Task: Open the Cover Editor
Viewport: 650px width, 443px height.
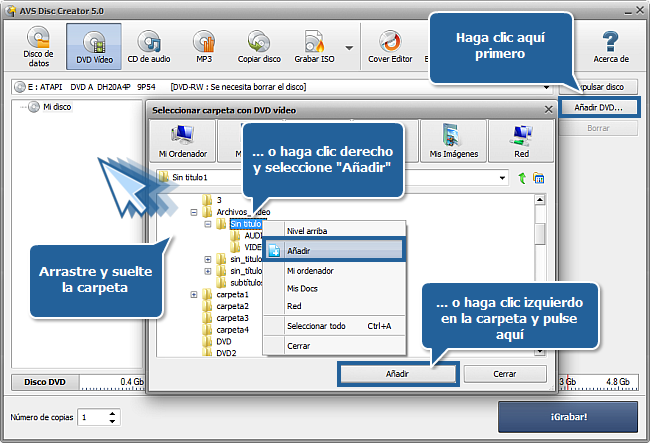Action: [x=390, y=46]
